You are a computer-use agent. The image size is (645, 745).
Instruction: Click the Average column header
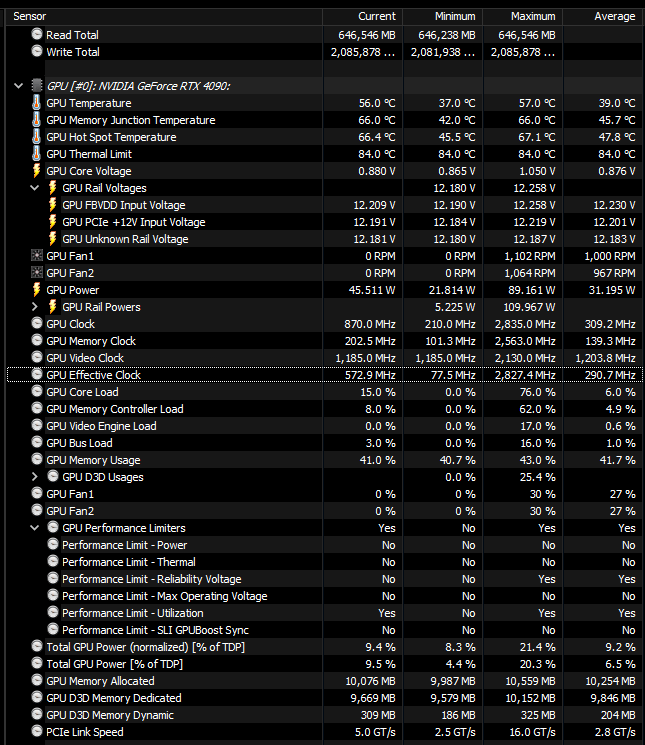coord(604,16)
